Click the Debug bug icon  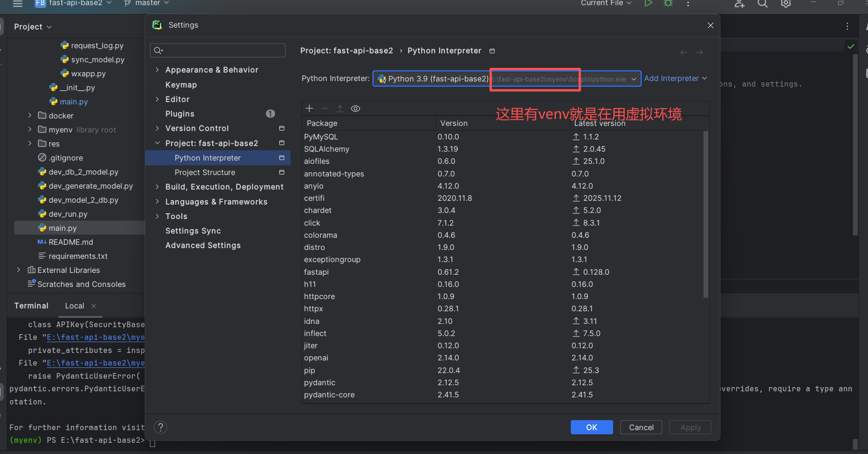[668, 3]
